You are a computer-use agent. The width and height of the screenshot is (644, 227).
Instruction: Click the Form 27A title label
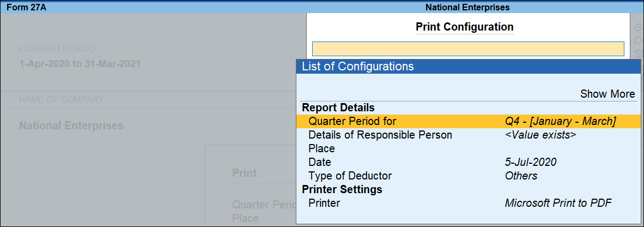(26, 8)
